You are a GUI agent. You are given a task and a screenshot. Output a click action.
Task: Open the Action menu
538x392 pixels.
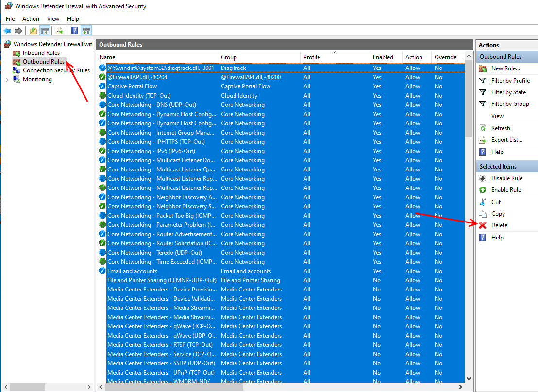click(x=31, y=19)
